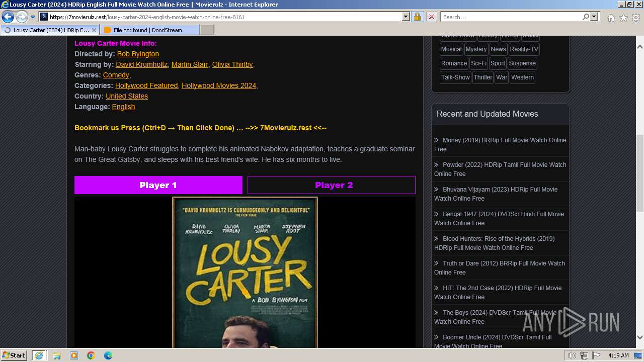This screenshot has width=644, height=362.
Task: Select the News genre tag
Action: tap(498, 49)
